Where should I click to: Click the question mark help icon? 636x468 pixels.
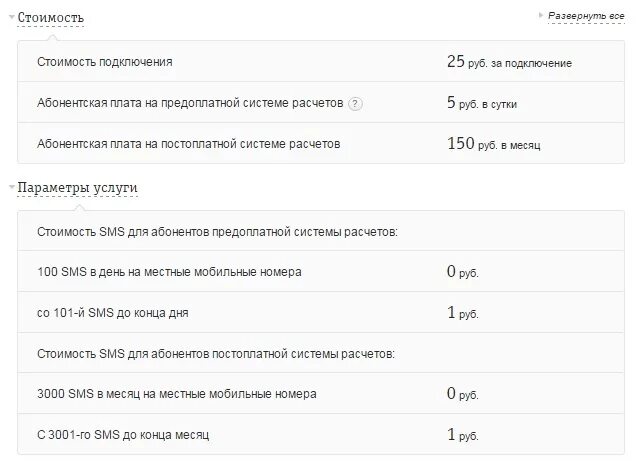click(x=357, y=103)
